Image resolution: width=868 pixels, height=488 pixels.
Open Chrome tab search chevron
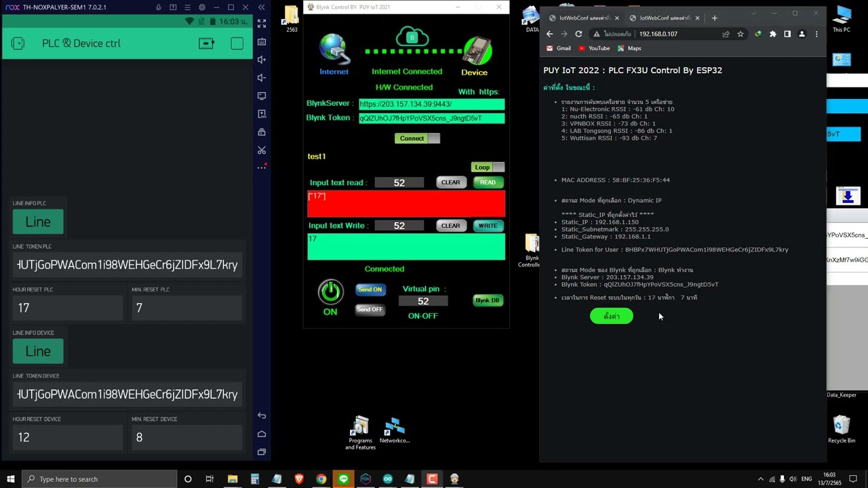click(754, 13)
